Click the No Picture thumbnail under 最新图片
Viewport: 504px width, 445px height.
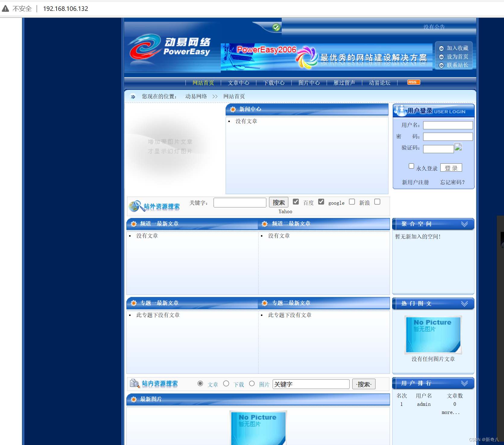[258, 428]
